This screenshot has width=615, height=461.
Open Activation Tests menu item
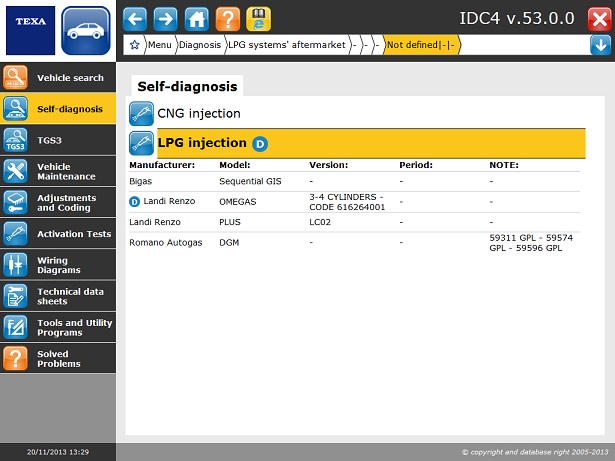pyautogui.click(x=58, y=234)
